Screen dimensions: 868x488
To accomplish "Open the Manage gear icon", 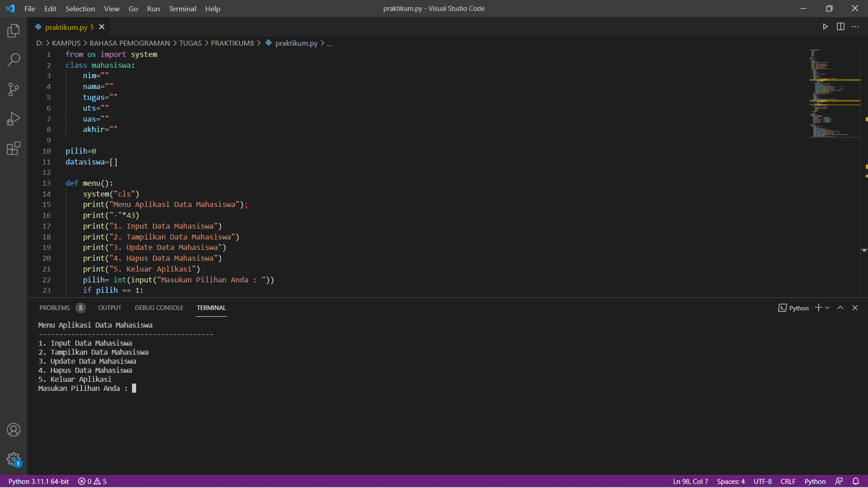I will click(x=14, y=460).
